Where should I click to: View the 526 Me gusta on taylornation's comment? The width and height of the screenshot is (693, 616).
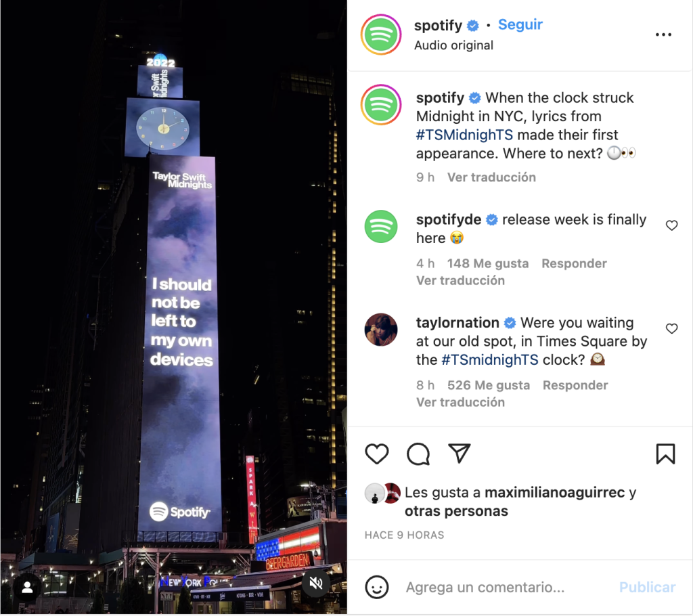(x=489, y=385)
